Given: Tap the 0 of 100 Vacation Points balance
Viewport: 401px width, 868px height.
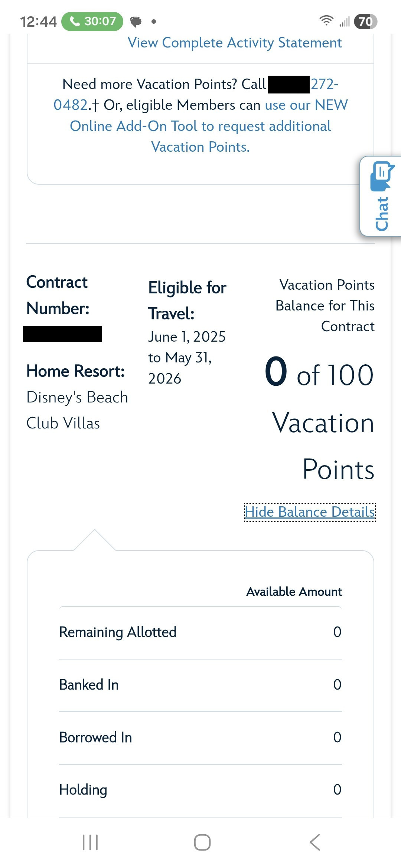Looking at the screenshot, I should point(319,375).
